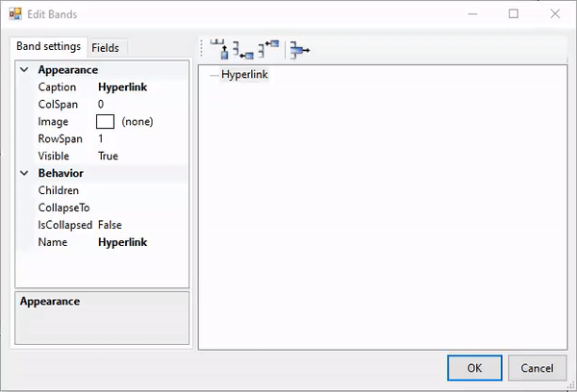The height and width of the screenshot is (392, 577).
Task: Click the third toolbar icon with upper box
Action: coord(267,49)
